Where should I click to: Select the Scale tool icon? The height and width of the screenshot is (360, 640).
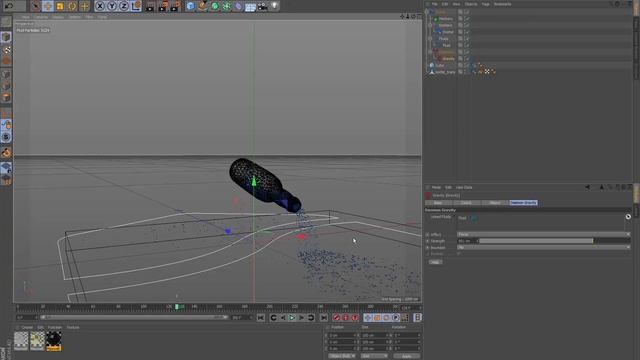60,6
